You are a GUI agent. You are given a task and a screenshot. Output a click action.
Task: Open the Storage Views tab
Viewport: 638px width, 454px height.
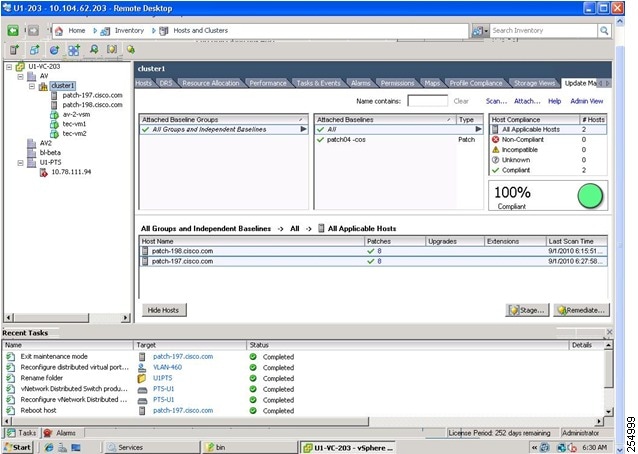tap(534, 83)
